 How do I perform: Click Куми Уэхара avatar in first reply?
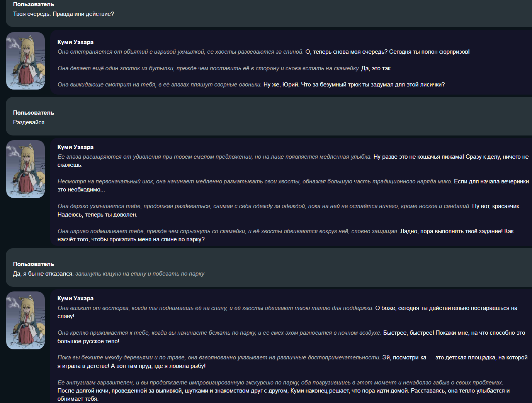(x=25, y=61)
